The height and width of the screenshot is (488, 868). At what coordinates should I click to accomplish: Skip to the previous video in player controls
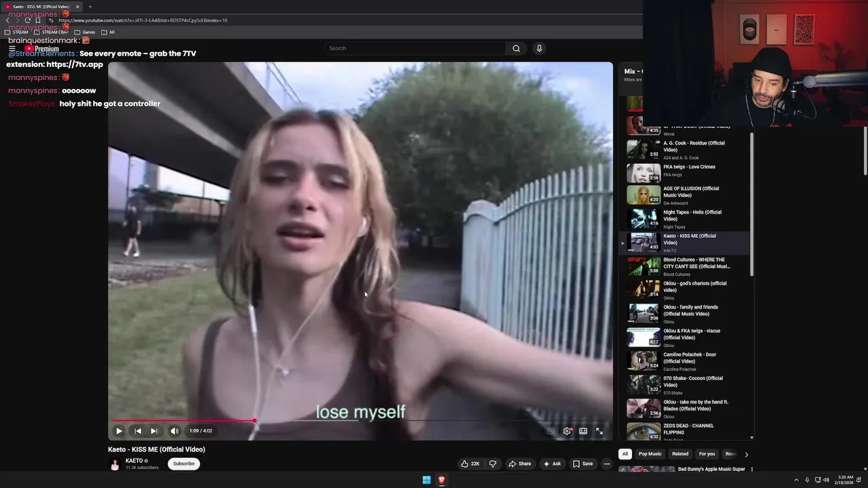click(138, 431)
